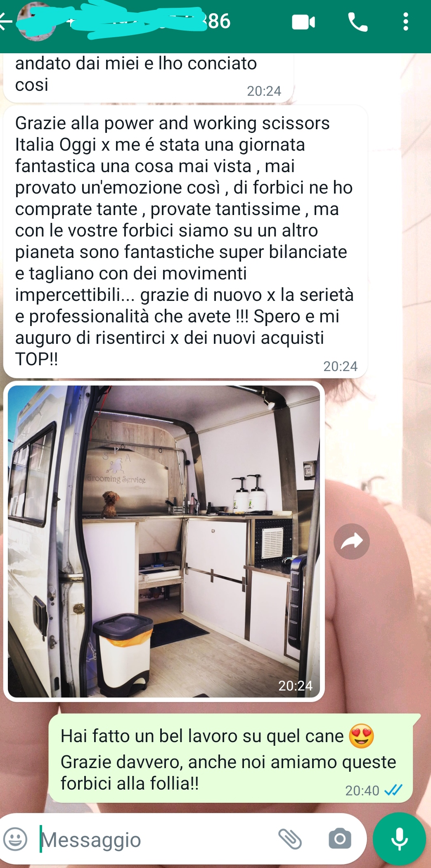Tap the 20:24 timestamp on the photo
The width and height of the screenshot is (431, 868).
(x=295, y=686)
